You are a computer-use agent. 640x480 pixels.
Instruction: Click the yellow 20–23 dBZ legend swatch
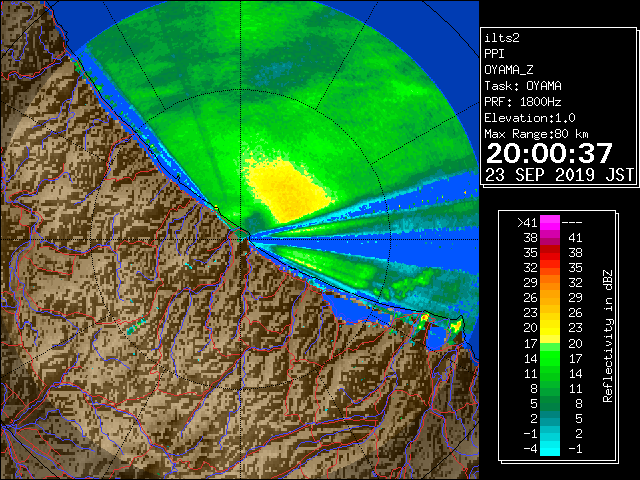[x=550, y=328]
